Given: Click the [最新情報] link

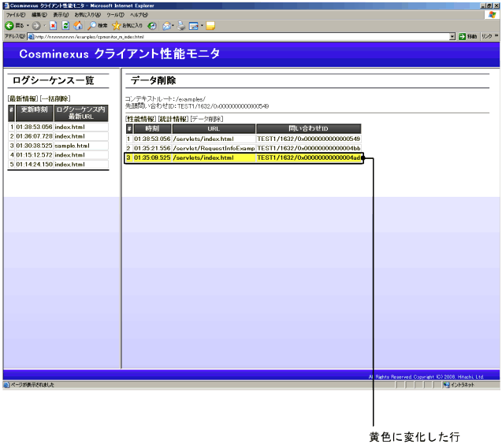Looking at the screenshot, I should click(x=23, y=98).
